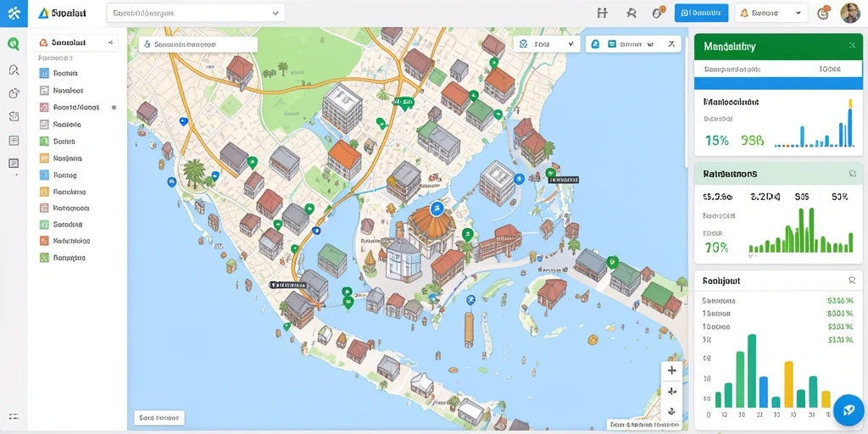Click the blue primary button in top bar
The height and width of the screenshot is (434, 868).
tap(701, 13)
